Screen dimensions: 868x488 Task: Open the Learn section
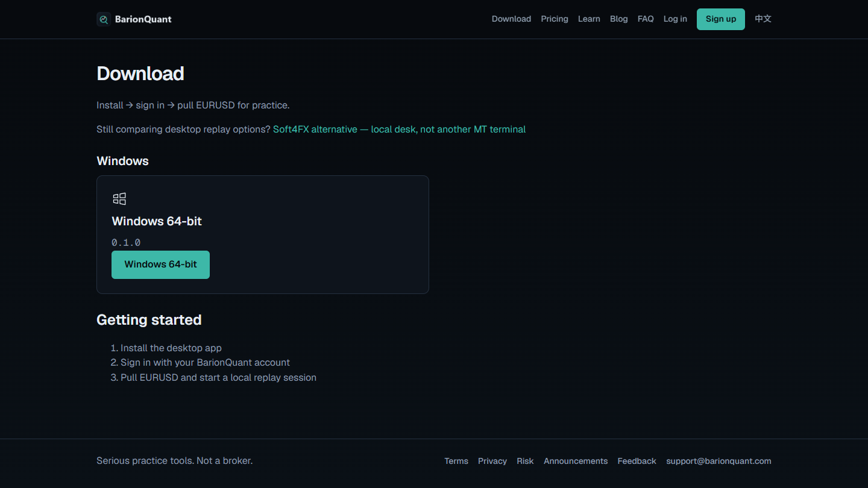pyautogui.click(x=589, y=19)
